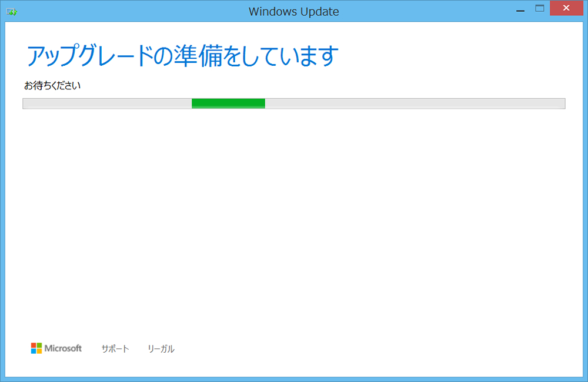Open the サポート support link
Image resolution: width=588 pixels, height=382 pixels.
coord(115,349)
